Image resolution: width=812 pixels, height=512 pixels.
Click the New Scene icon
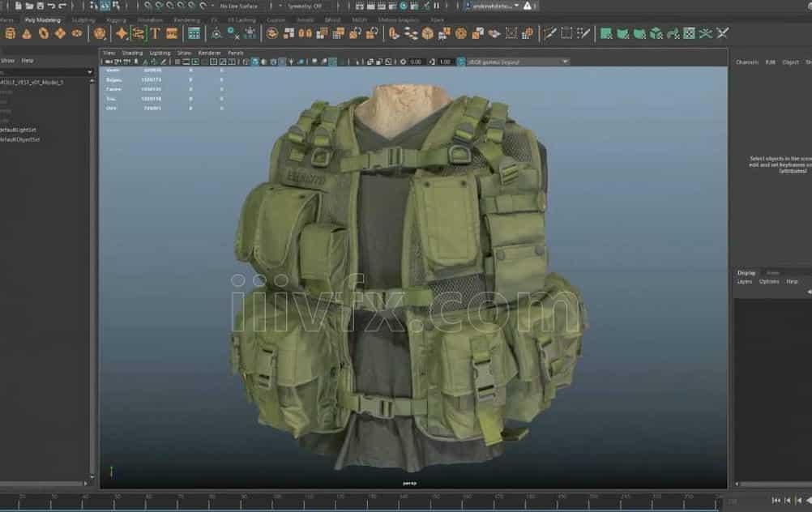point(18,6)
